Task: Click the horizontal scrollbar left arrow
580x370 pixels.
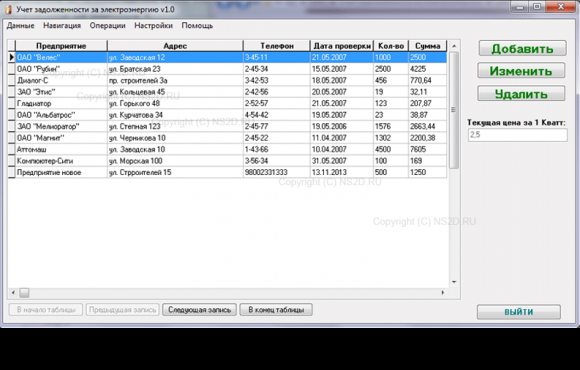Action: [x=13, y=293]
